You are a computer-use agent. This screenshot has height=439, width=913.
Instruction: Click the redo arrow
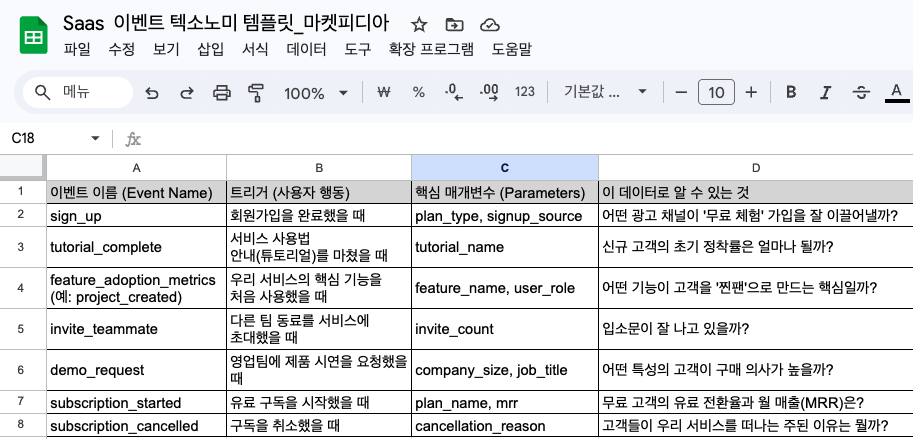(x=186, y=93)
